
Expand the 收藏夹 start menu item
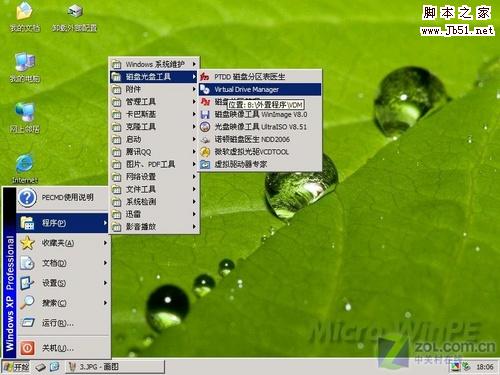pos(63,243)
